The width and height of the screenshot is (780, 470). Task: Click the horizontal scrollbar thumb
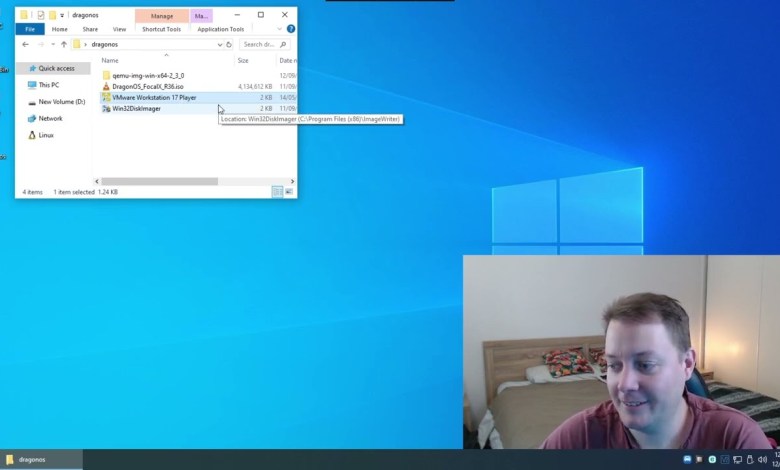159,182
